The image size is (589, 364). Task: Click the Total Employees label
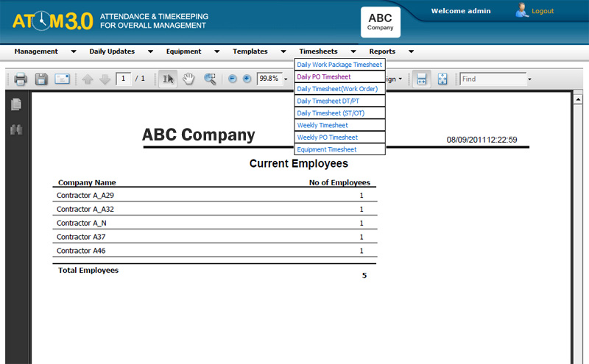pos(88,270)
